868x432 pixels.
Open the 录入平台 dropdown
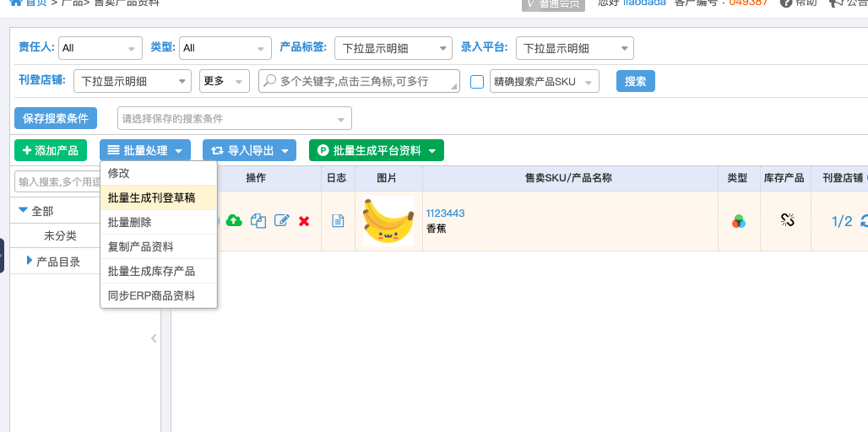(575, 48)
